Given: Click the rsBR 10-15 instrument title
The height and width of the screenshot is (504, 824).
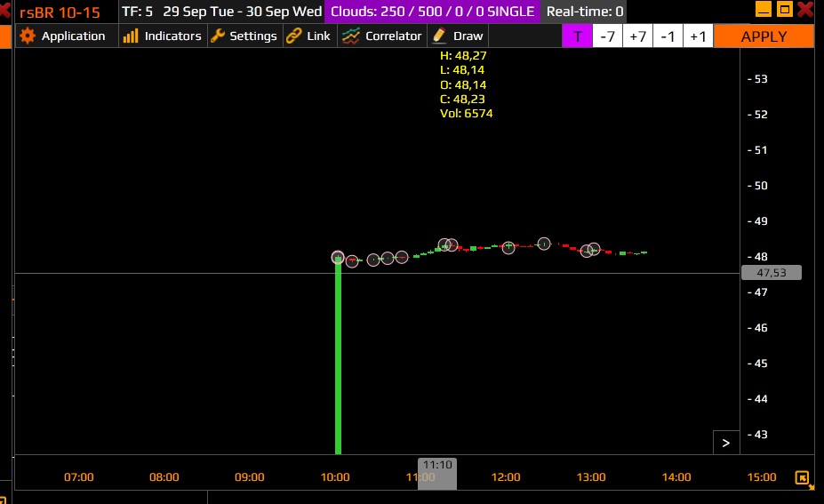Looking at the screenshot, I should pyautogui.click(x=60, y=12).
